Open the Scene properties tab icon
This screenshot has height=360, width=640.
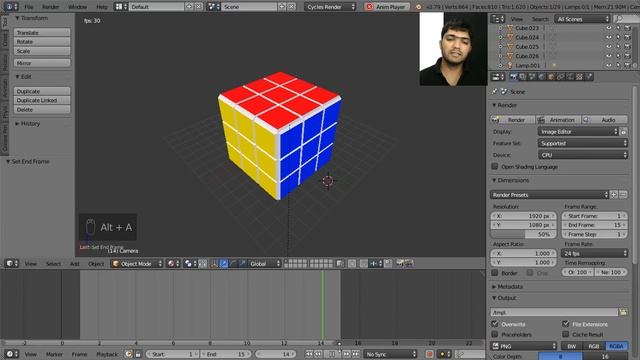[532, 77]
